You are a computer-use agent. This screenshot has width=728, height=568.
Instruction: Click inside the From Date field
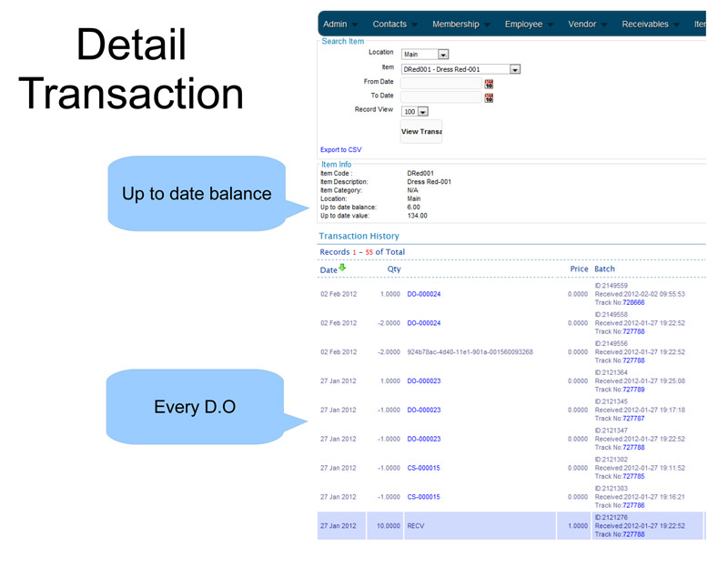pyautogui.click(x=440, y=84)
